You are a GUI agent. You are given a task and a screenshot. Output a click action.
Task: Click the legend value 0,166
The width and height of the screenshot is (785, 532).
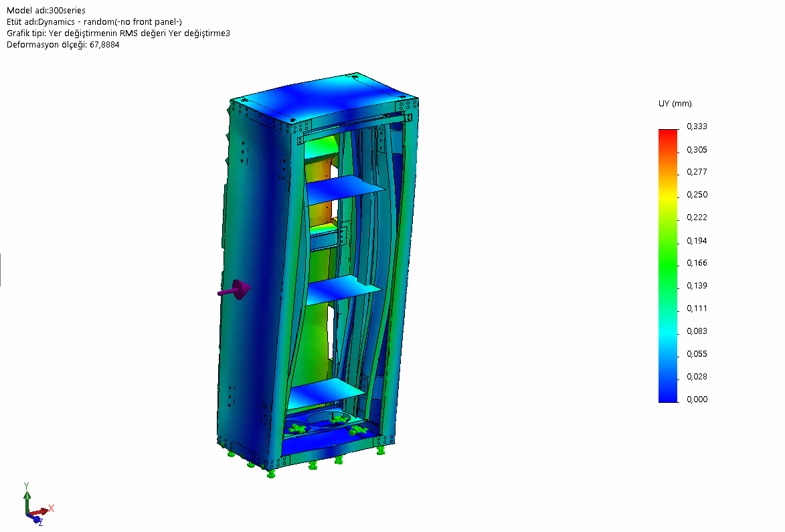tap(697, 263)
